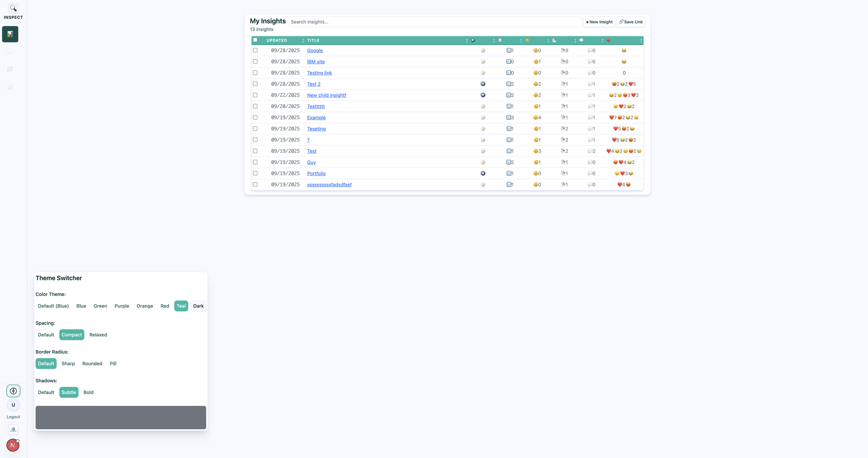
Task: Sort by the UPDATED column header
Action: click(277, 41)
